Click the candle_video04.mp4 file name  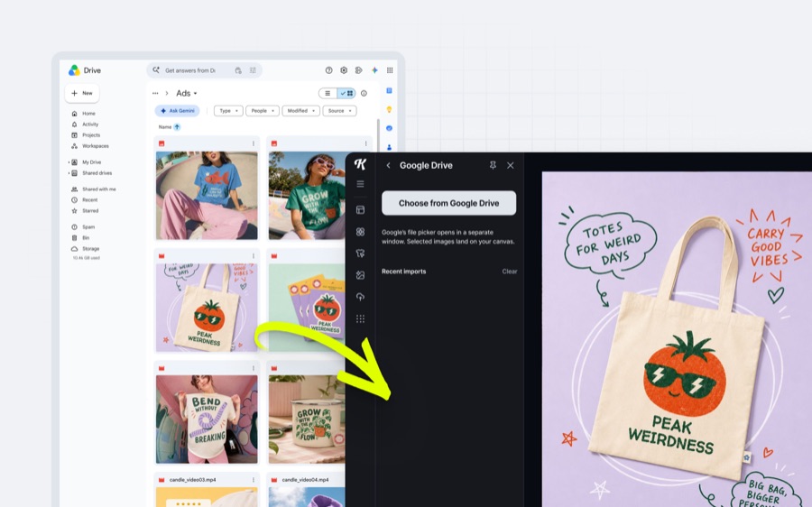305,480
